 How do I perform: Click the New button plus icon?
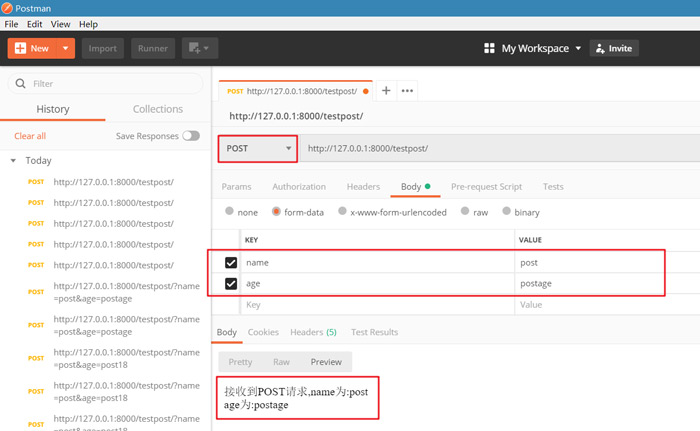(x=20, y=48)
